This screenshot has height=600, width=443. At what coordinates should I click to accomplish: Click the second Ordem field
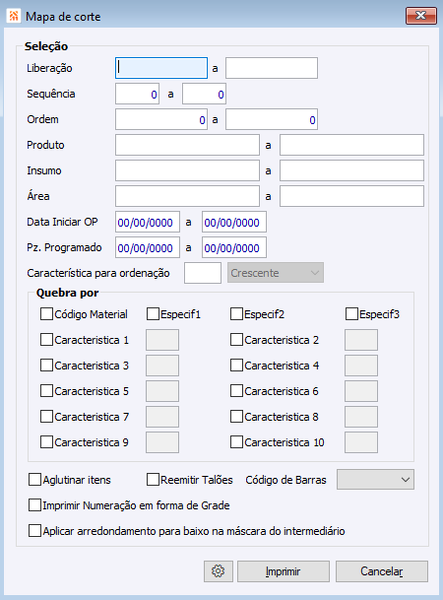click(x=272, y=119)
